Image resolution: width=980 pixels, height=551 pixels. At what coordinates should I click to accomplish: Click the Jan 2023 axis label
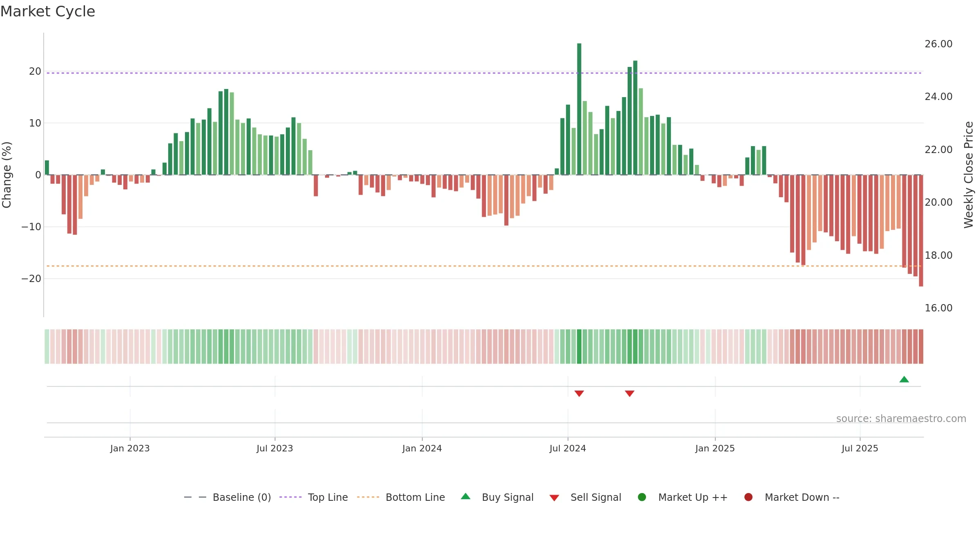130,449
